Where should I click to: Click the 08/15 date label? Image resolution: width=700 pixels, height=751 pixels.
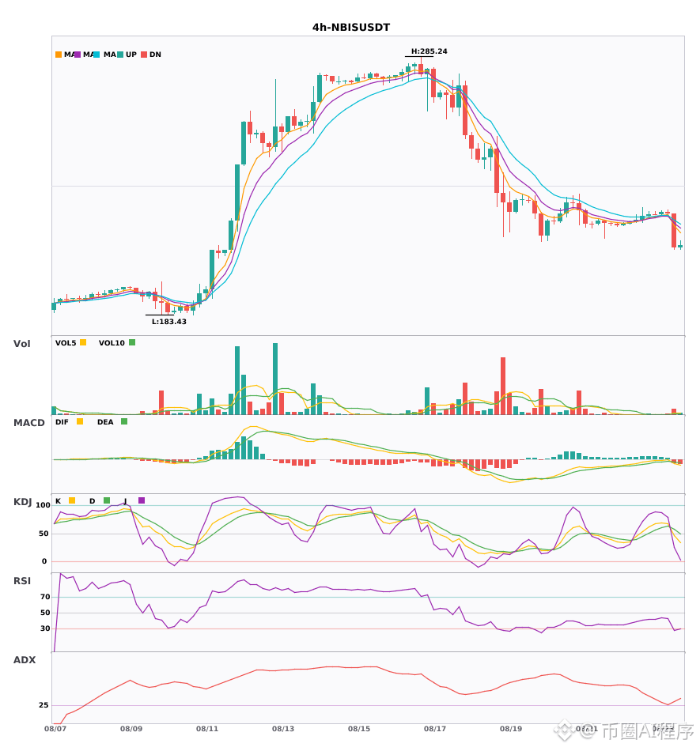click(359, 729)
